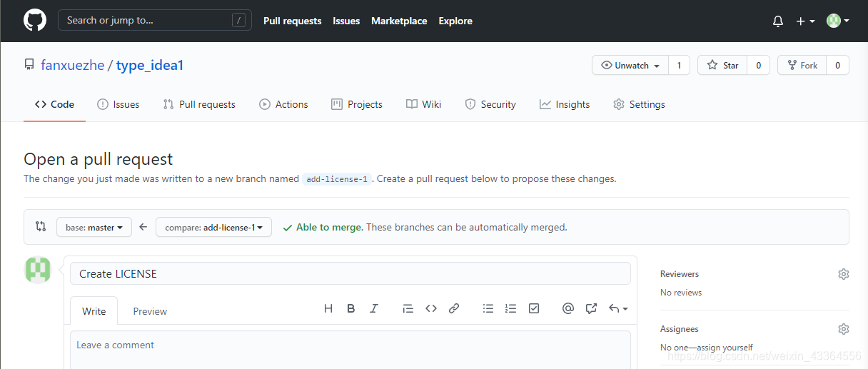The image size is (868, 369).
Task: Add a link icon
Action: tap(454, 308)
